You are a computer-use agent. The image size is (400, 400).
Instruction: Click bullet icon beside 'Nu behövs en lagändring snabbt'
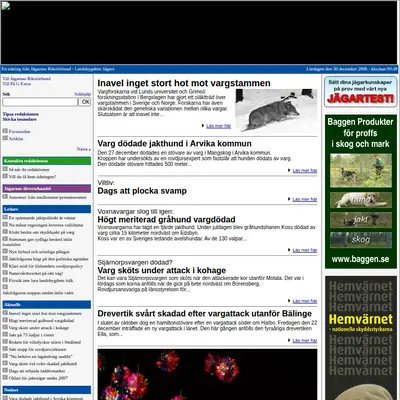5,356
